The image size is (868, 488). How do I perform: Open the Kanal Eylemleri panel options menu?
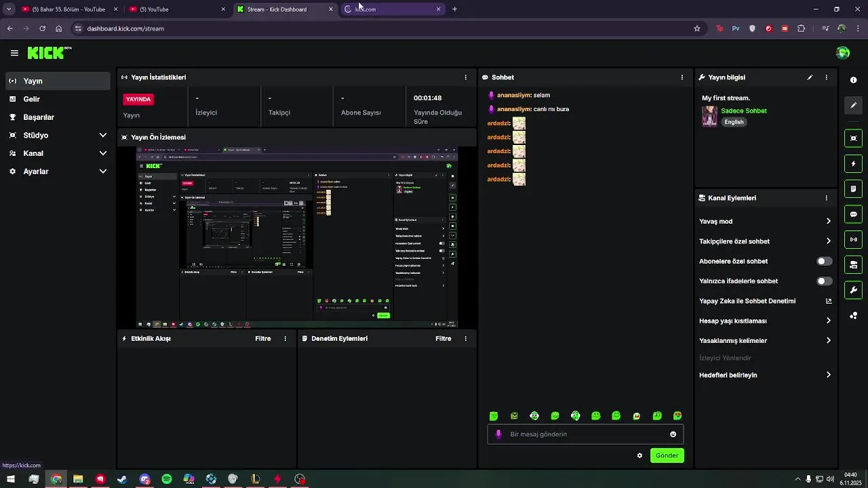coord(826,198)
